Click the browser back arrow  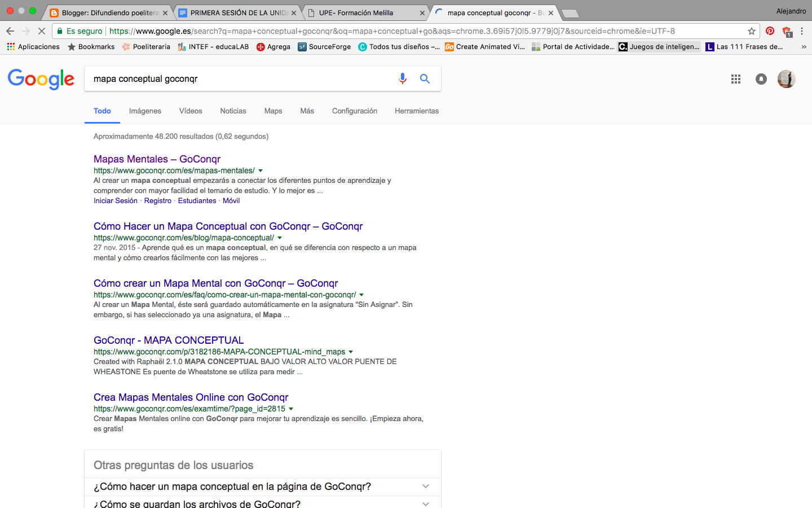(x=10, y=31)
